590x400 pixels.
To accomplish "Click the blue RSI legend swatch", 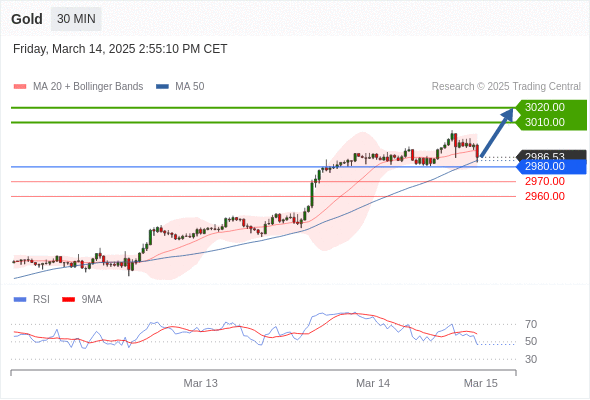I will click(x=20, y=300).
